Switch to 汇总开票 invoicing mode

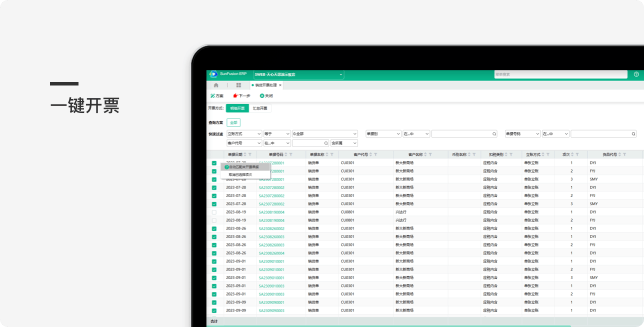click(x=260, y=108)
